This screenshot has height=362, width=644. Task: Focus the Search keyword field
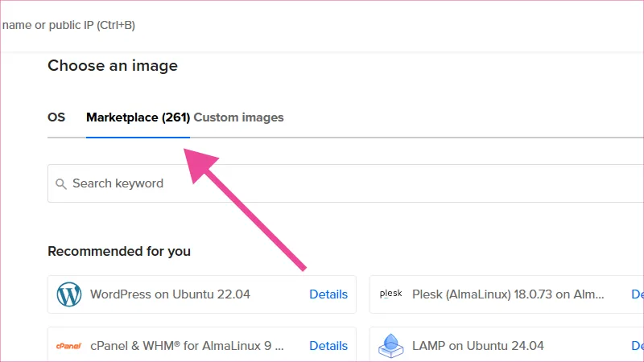click(x=322, y=183)
